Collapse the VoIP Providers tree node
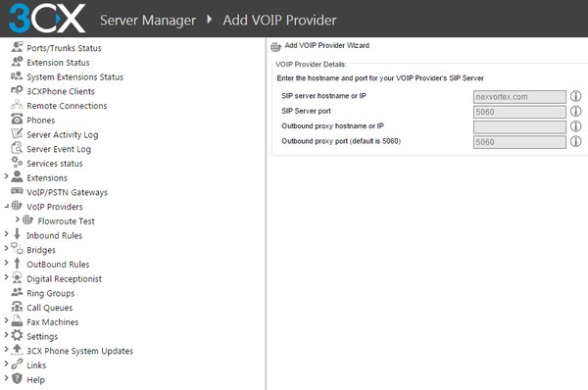Viewport: 588px width, 390px height. (7, 206)
